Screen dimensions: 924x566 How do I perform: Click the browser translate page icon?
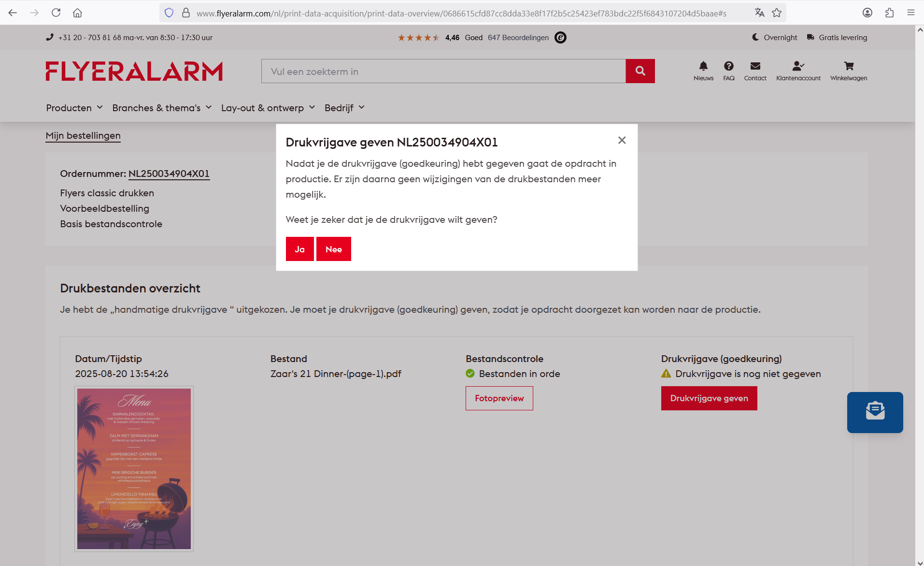pos(759,13)
